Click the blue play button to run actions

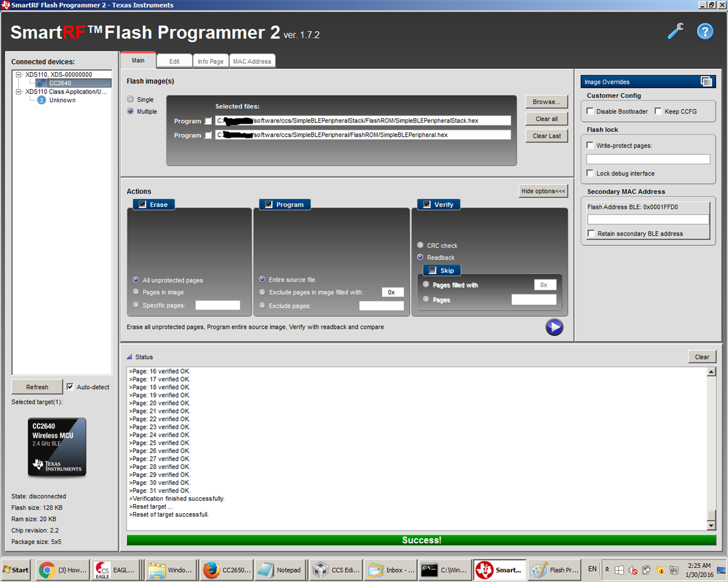[x=554, y=327]
